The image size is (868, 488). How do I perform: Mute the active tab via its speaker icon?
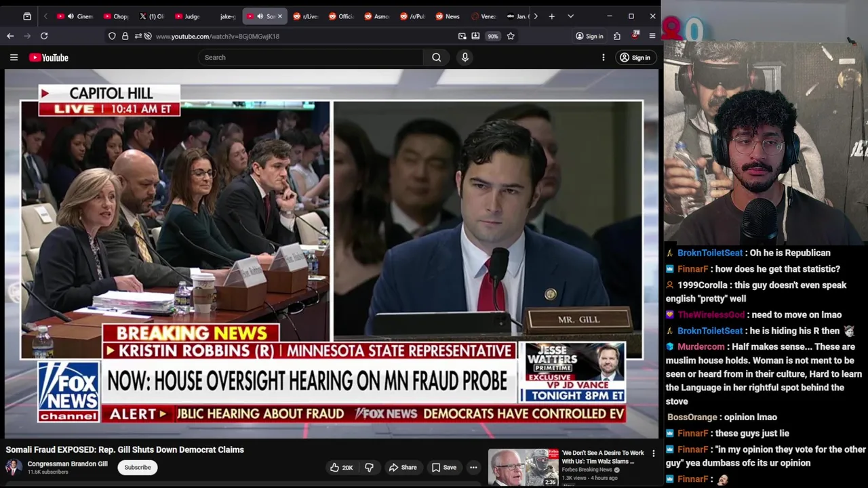(x=260, y=16)
